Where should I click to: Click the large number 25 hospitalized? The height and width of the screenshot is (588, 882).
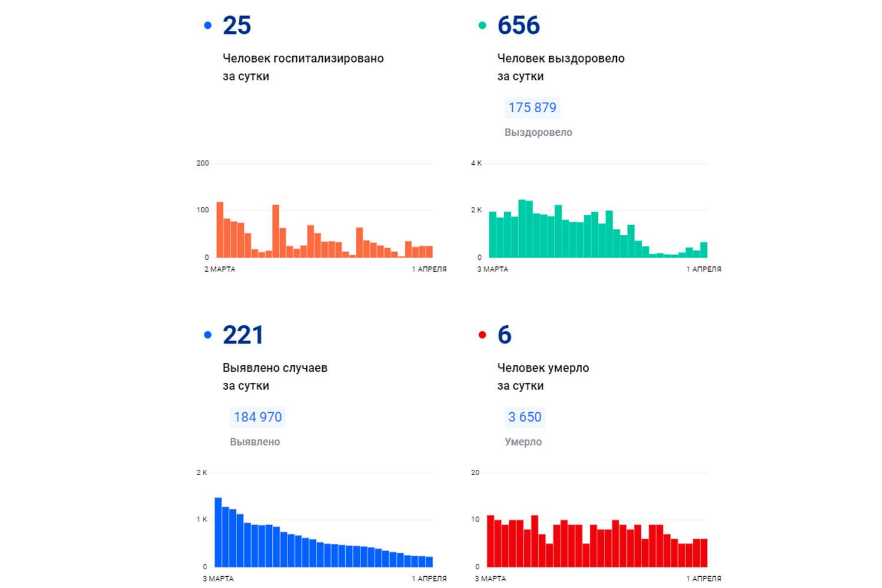(237, 25)
